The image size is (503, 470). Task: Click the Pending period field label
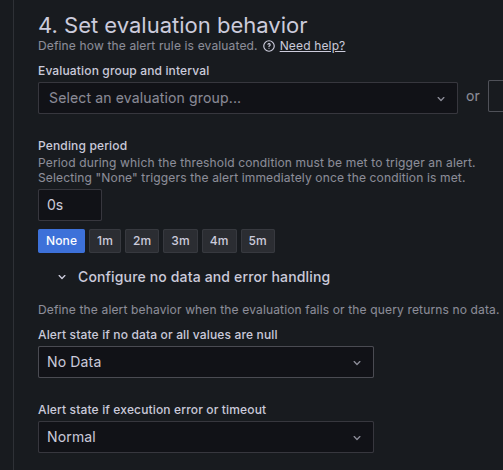[x=83, y=146]
